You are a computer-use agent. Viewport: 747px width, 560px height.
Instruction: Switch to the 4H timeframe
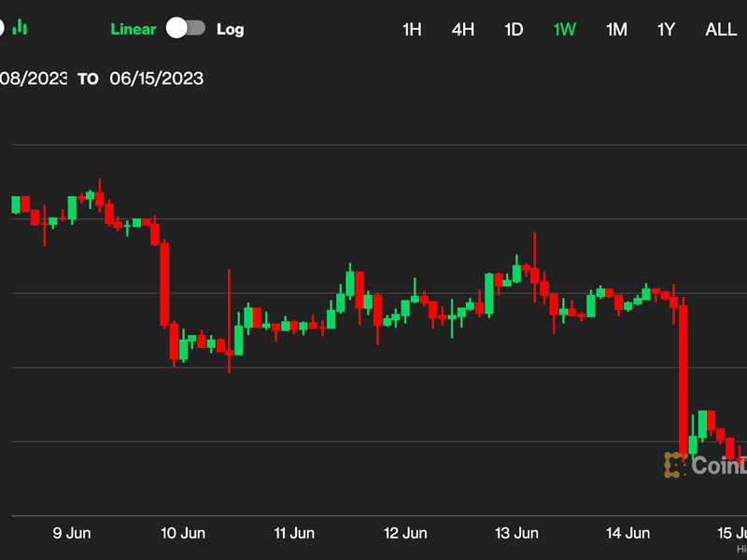(x=463, y=29)
